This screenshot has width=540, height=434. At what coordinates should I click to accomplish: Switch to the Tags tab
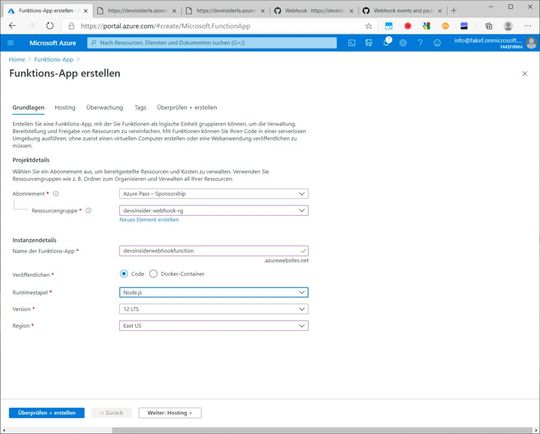pos(141,107)
